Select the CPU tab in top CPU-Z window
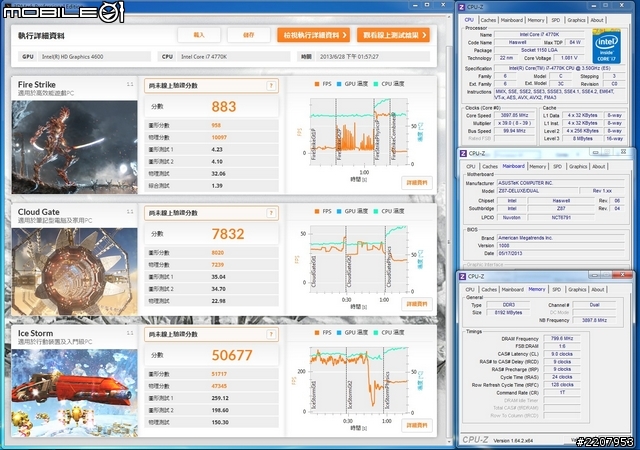640x450 pixels. coord(469,20)
